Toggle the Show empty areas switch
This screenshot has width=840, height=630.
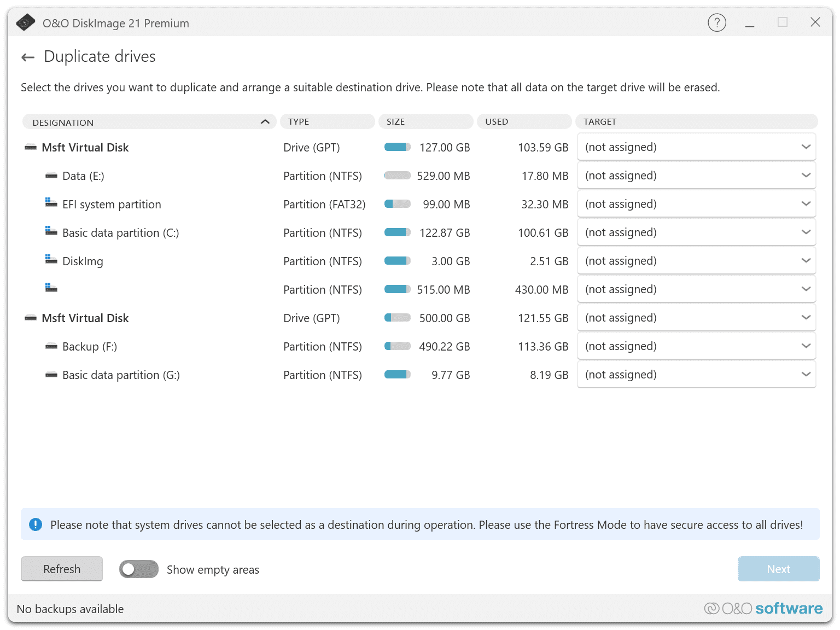[139, 569]
